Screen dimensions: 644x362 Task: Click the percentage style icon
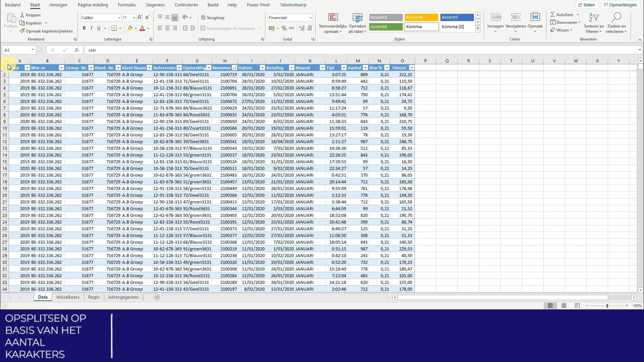click(x=284, y=28)
